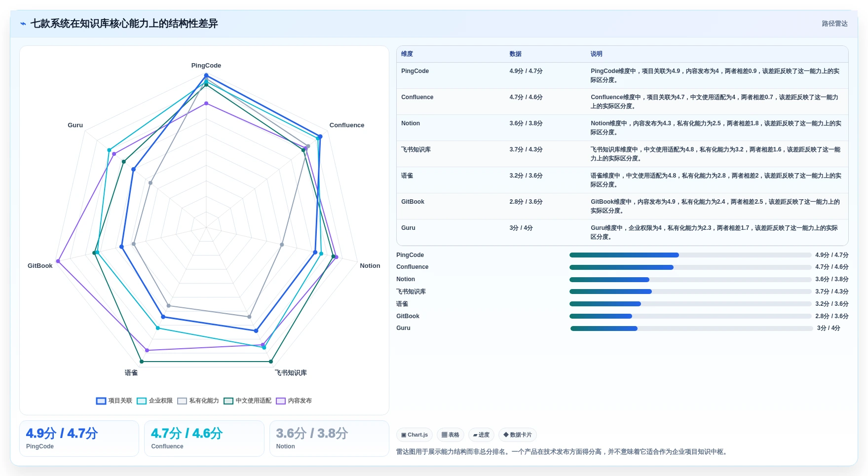Click the Guru radar axis label
868x476 pixels.
75,125
